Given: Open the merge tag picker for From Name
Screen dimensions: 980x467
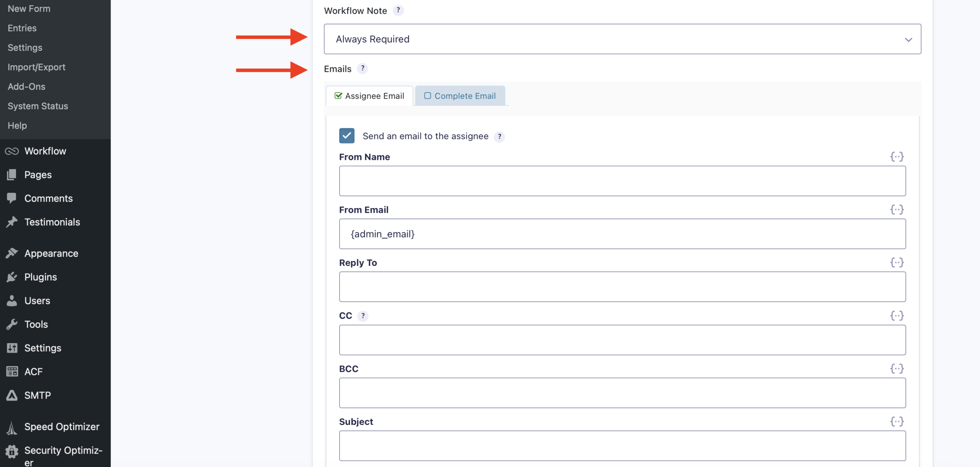Looking at the screenshot, I should pyautogui.click(x=897, y=156).
